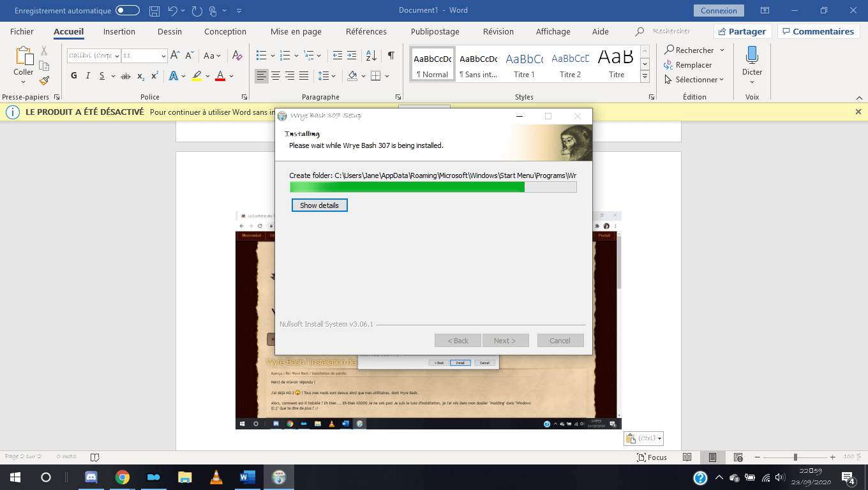Viewport: 868px width, 490px height.
Task: Open line spacing dropdown
Action: 326,76
